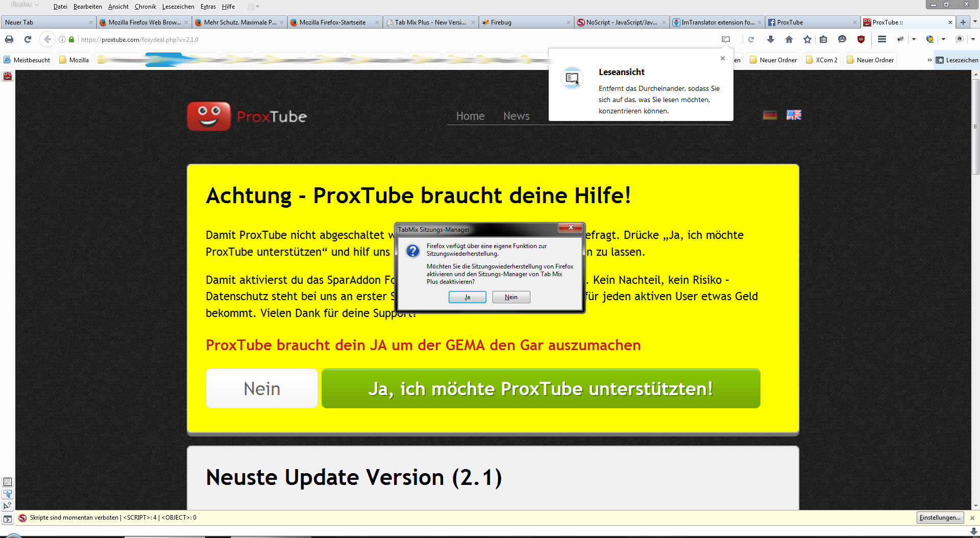The width and height of the screenshot is (980, 538).
Task: Bookmark this page with the star icon
Action: pyautogui.click(x=807, y=39)
